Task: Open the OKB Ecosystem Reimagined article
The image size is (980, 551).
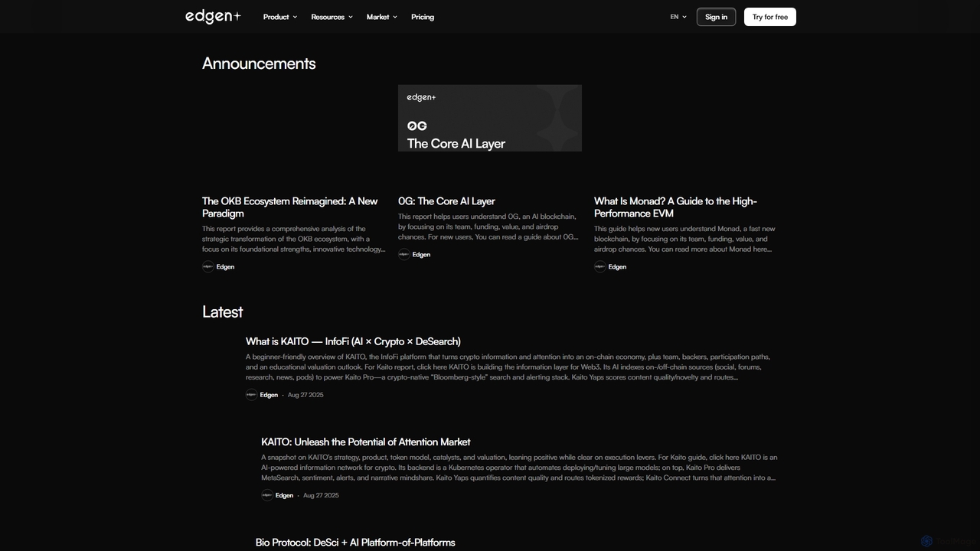Action: click(x=290, y=207)
